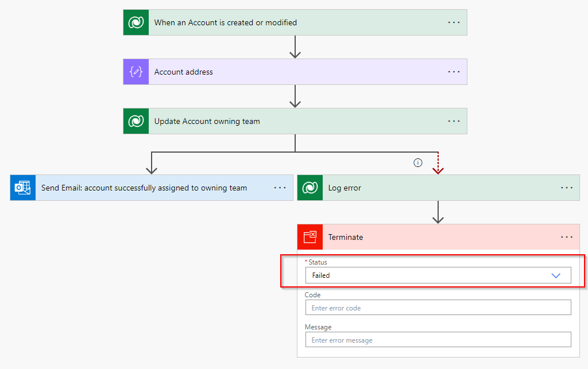The image size is (588, 369).
Task: Click the run-after info icon above Log error
Action: click(418, 162)
